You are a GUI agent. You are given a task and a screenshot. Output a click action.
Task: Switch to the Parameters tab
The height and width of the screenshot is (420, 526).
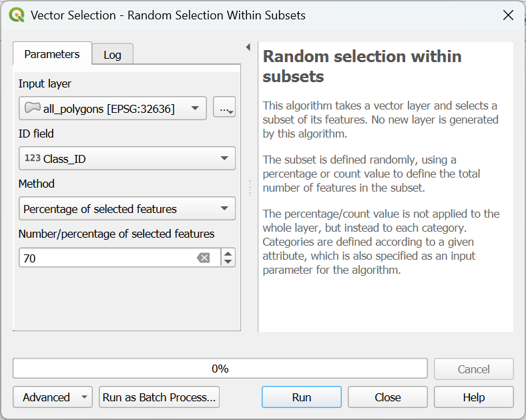[52, 54]
